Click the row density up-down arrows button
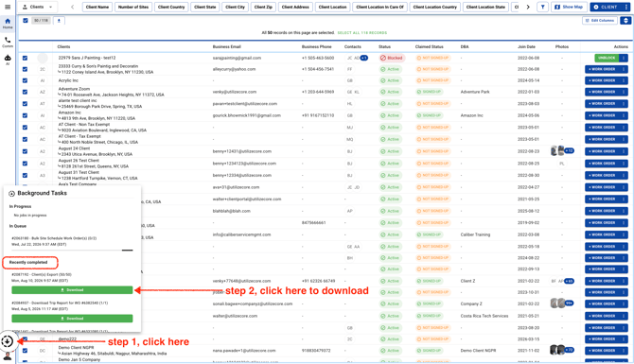Image resolution: width=634 pixels, height=364 pixels. click(625, 20)
